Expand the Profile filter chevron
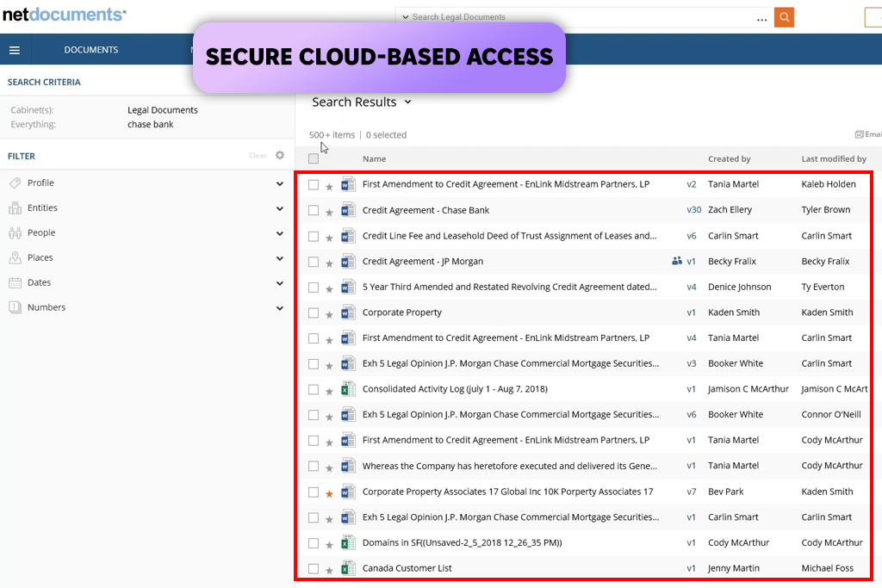Viewport: 882px width, 588px height. 280,184
